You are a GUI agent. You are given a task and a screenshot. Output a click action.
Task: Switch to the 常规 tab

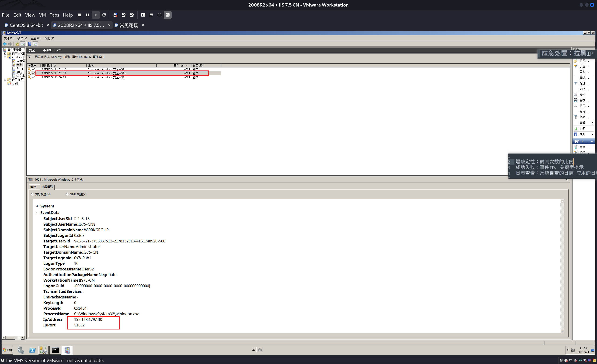pyautogui.click(x=33, y=187)
